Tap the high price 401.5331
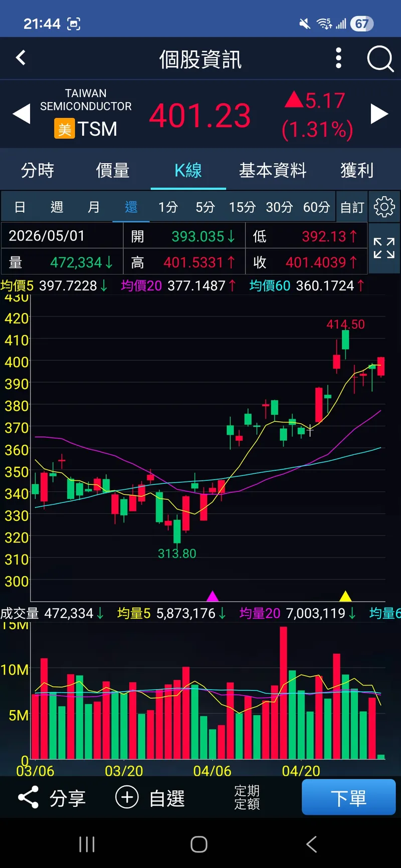Viewport: 401px width, 868px height. (x=193, y=262)
